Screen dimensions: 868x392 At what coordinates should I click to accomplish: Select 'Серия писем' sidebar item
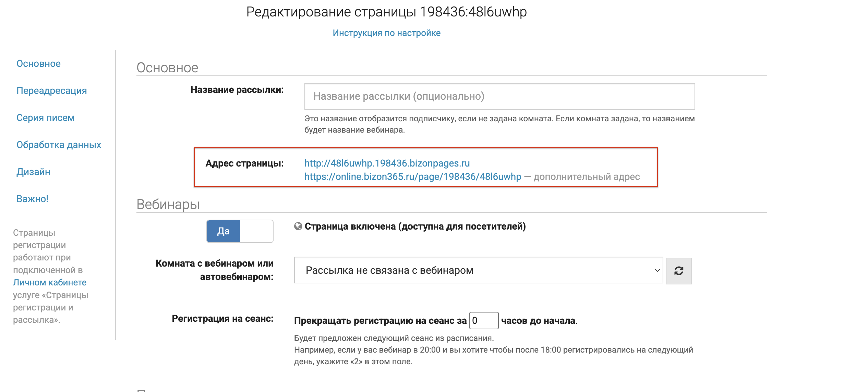click(45, 118)
